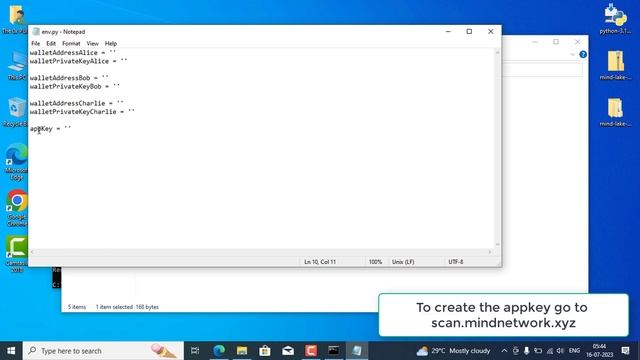Image resolution: width=640 pixels, height=360 pixels.
Task: Close the background File Explorer window
Action: (577, 42)
